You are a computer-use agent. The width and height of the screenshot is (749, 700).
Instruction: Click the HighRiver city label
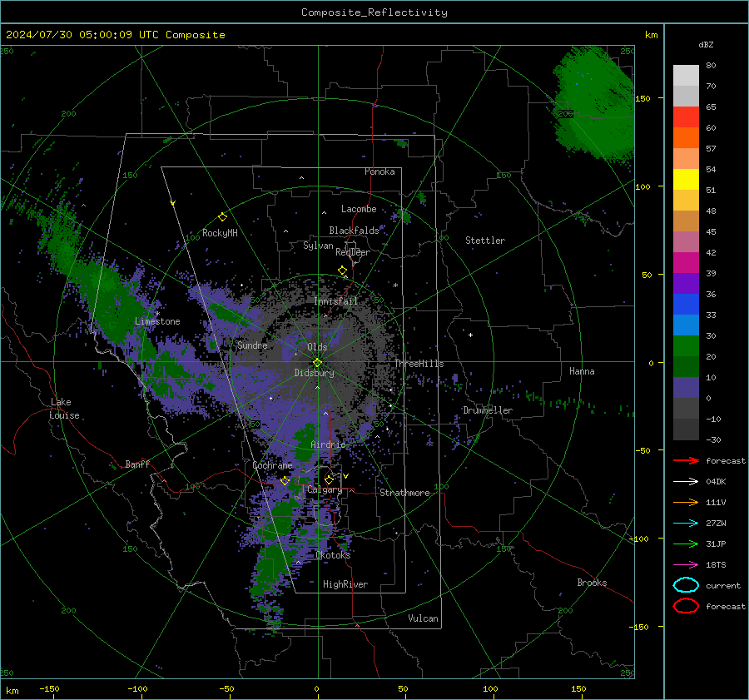tap(345, 584)
